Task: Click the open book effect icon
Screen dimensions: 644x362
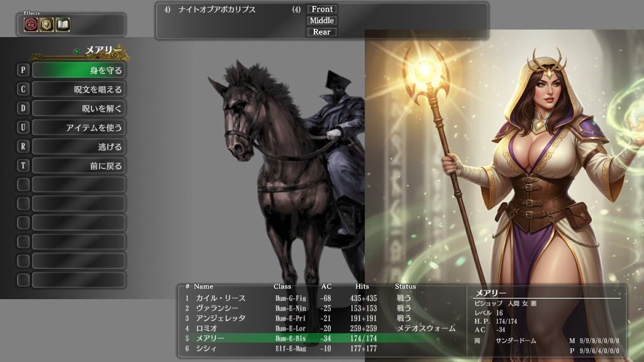Action: tap(62, 25)
